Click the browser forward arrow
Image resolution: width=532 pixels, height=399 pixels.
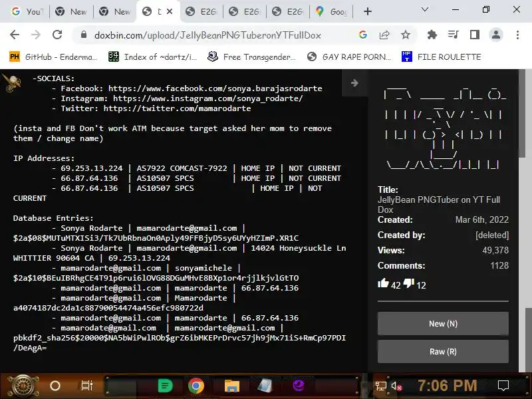(x=36, y=35)
